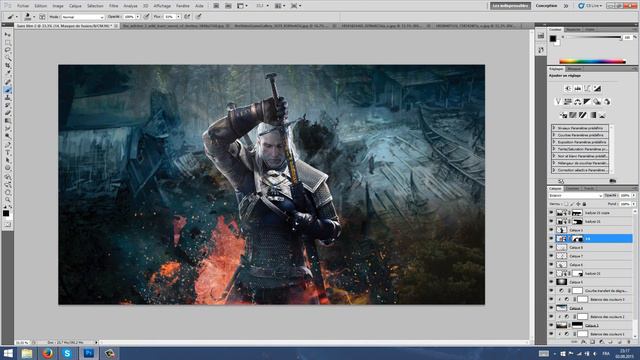Add a Brightness/Contrast adjustment
This screenshot has height=360, width=640.
568,89
